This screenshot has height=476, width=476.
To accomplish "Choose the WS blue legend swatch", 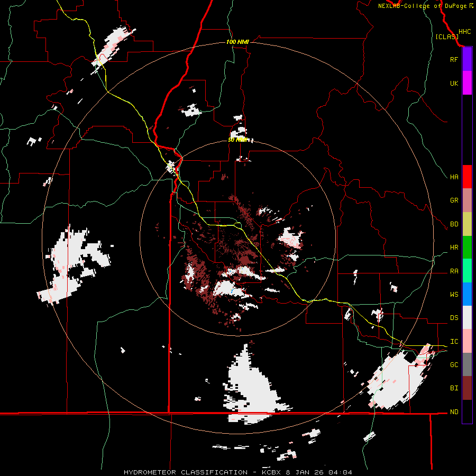I will 467,294.
